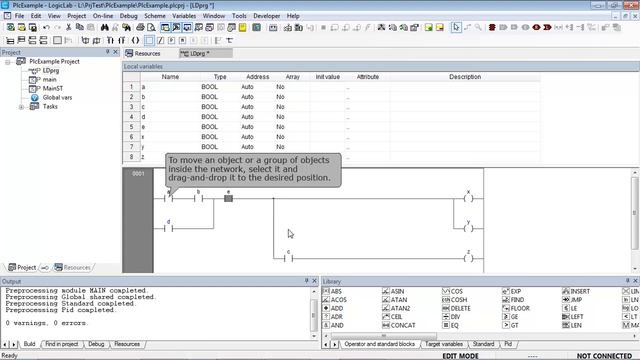Open the Scheme menu
Screen dimensions: 640x360
pos(155,16)
